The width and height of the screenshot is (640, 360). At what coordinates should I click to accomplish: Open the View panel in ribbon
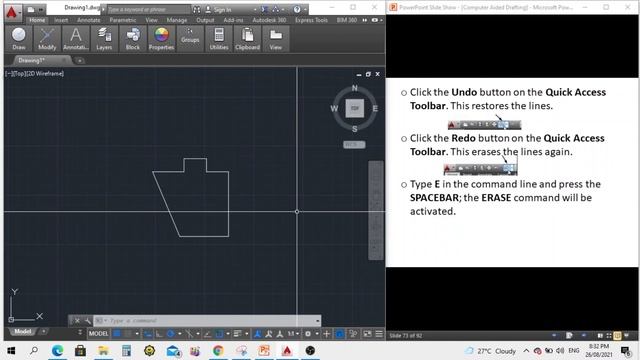pos(276,39)
